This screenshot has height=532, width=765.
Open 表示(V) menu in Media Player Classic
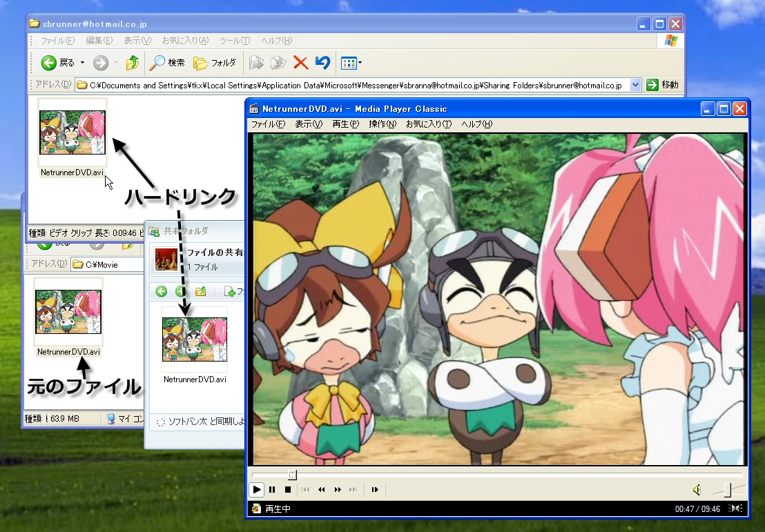[x=309, y=124]
